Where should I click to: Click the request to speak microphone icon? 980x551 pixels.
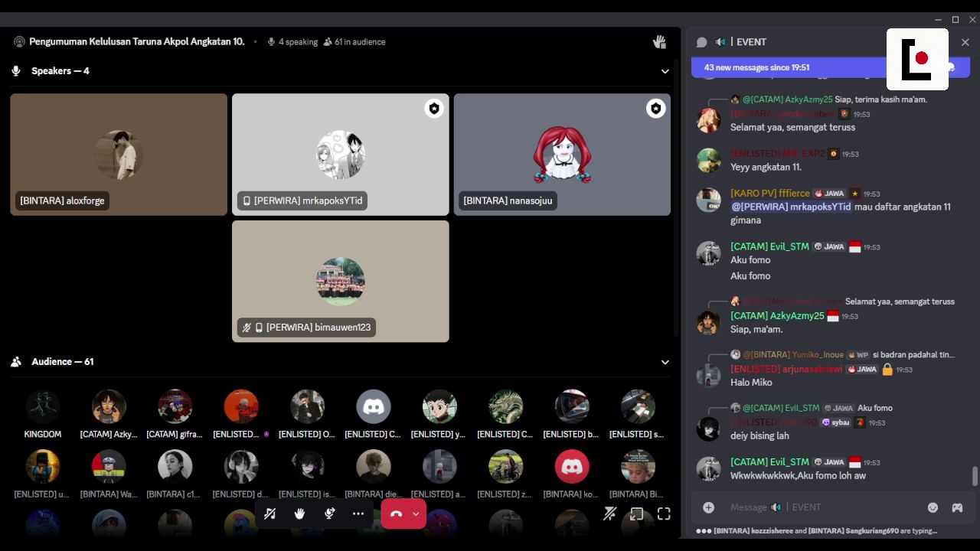tap(329, 514)
